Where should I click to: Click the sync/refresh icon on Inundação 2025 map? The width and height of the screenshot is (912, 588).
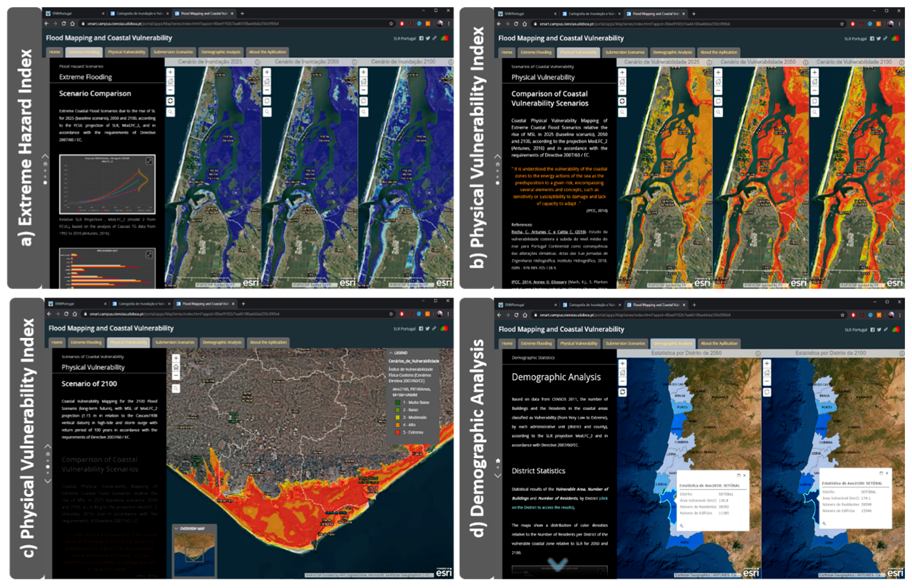(x=170, y=101)
